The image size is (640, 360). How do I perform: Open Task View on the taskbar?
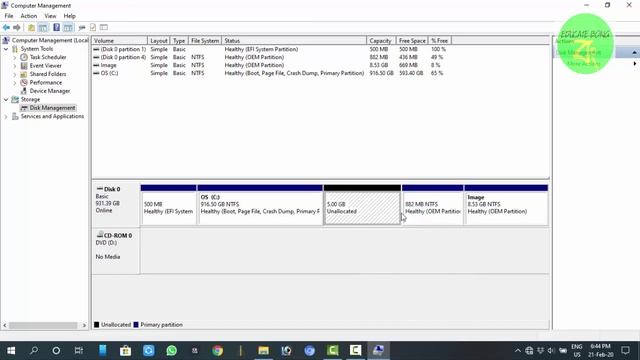click(79, 351)
